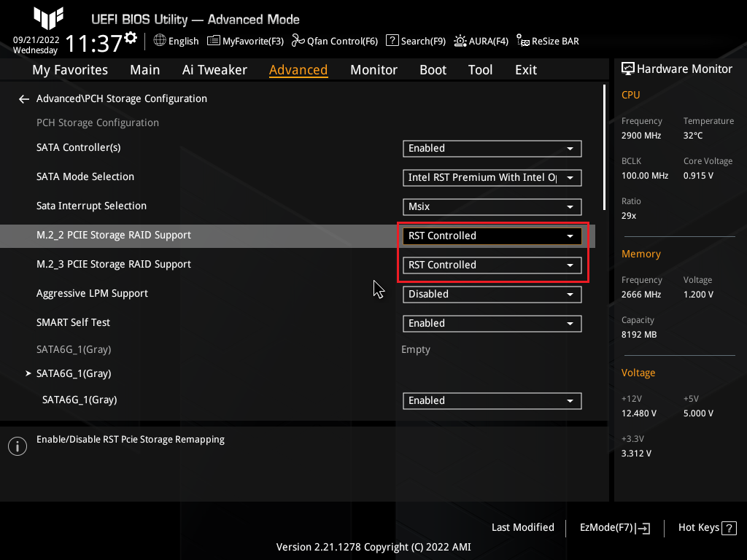Switch to EzMode(F7)

click(614, 528)
